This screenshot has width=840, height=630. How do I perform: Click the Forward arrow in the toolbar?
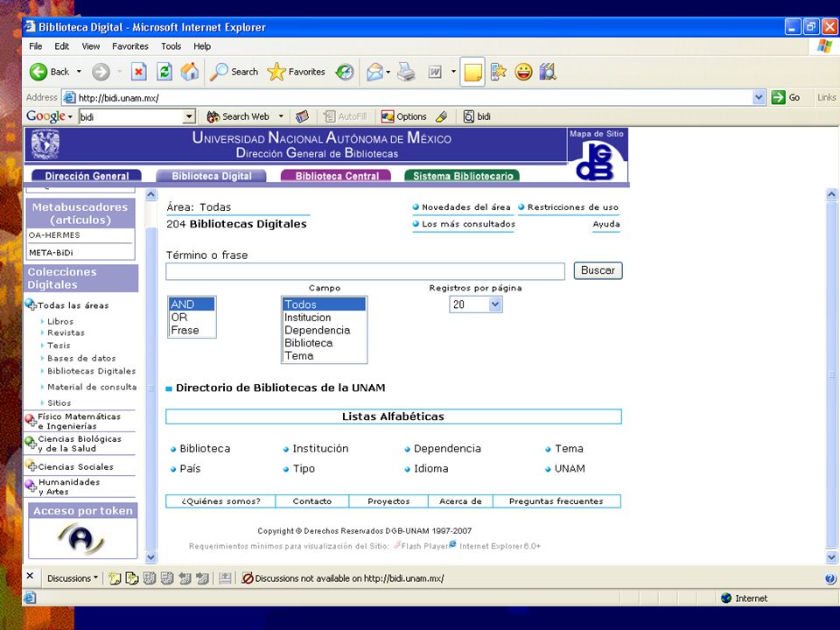pos(101,72)
